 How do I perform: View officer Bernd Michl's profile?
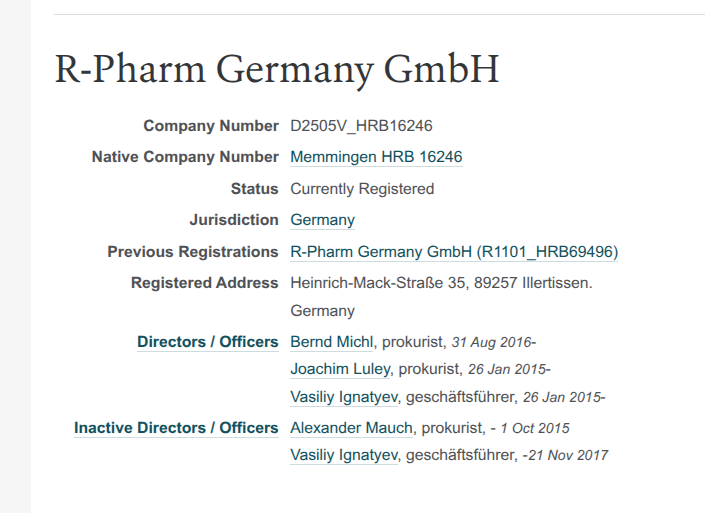coord(332,342)
